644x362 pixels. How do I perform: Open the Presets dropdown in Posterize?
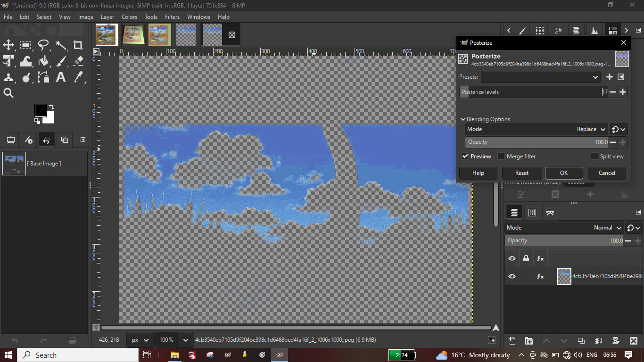(x=541, y=77)
